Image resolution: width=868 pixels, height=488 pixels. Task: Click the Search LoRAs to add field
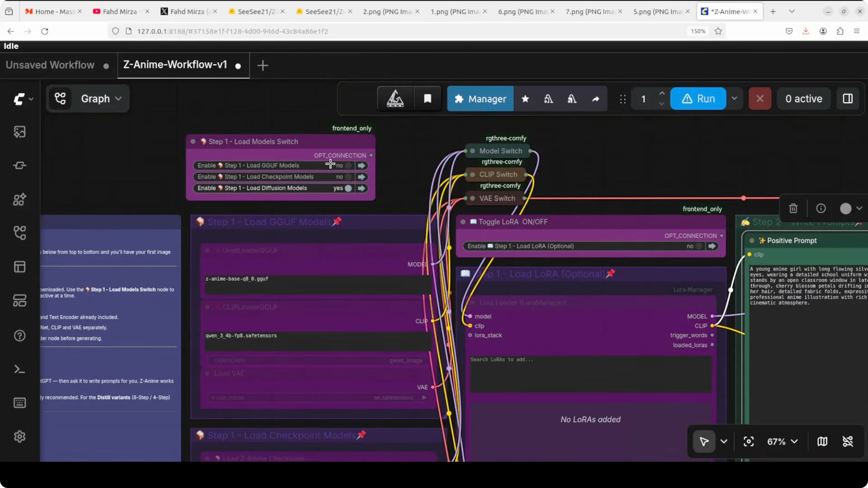tap(591, 374)
